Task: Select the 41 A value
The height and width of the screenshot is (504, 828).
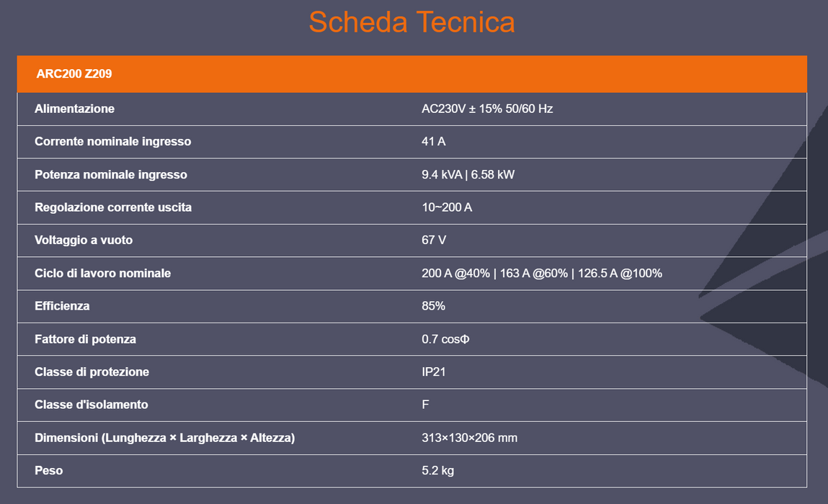Action: tap(434, 141)
